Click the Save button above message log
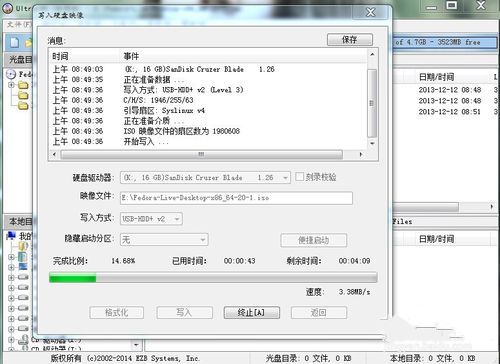Viewport: 500px width, 364px height. coord(350,39)
